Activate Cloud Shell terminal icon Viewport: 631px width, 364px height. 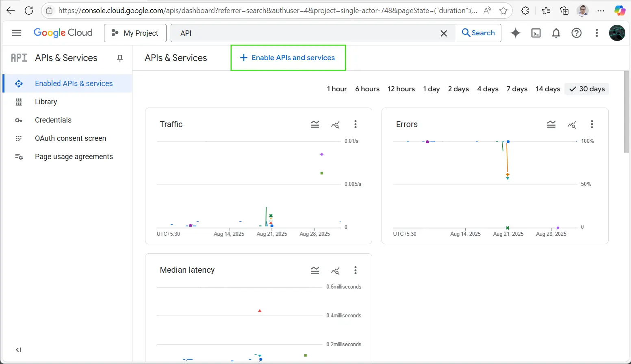536,33
